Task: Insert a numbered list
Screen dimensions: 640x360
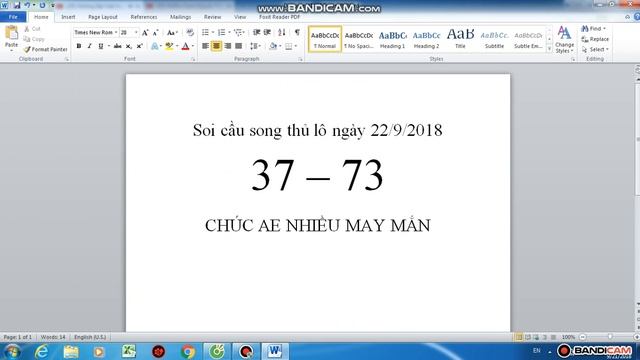Action: coord(222,32)
